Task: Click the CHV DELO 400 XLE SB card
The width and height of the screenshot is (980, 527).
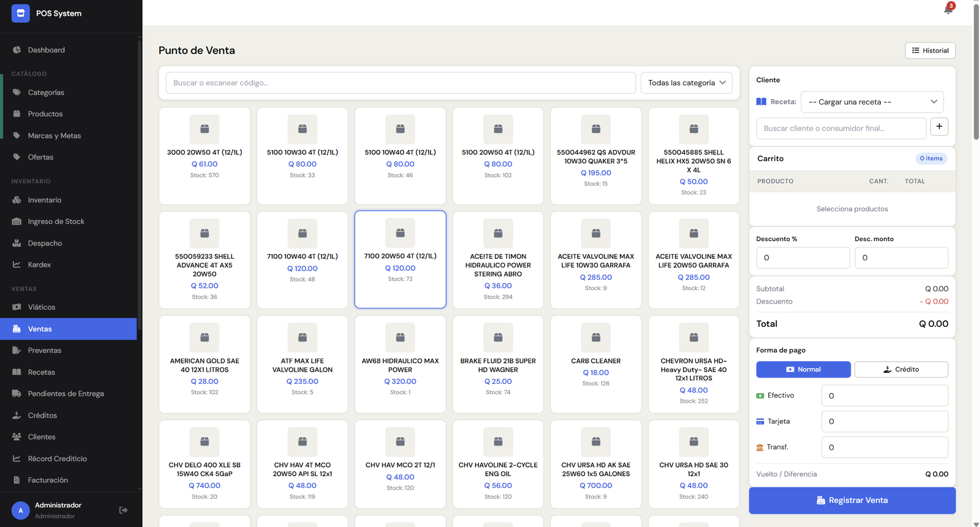Action: pos(205,464)
